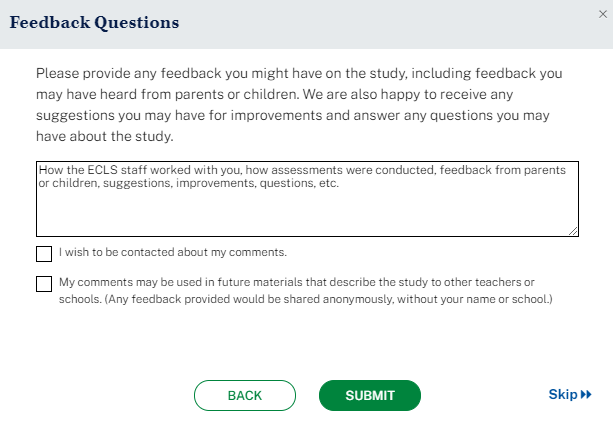
Task: Enable the contact-me-about-comments checkbox
Action: (44, 253)
